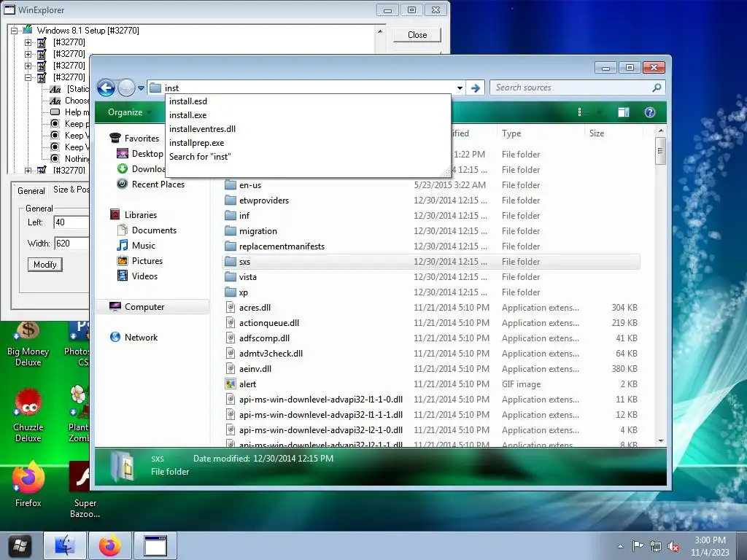Click the Videos filmstrip icon
The width and height of the screenshot is (747, 560).
(x=123, y=276)
